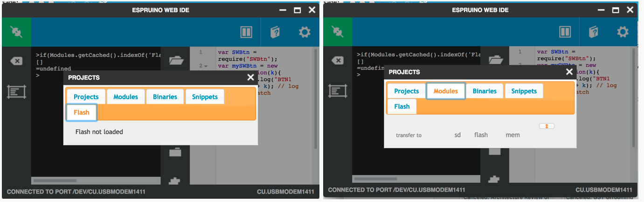644x202 pixels.
Task: Click the 'flash' transfer target label
Action: pos(481,135)
